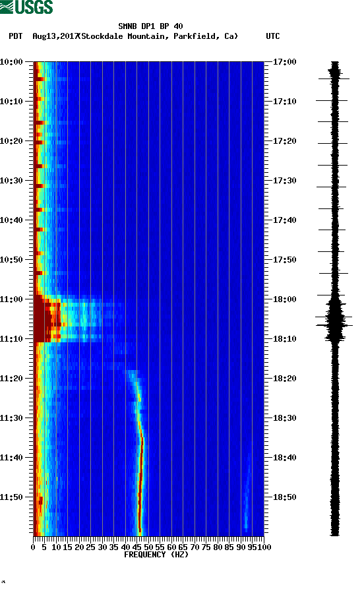Click the USGS logo
The width and height of the screenshot is (364, 589).
coord(26,7)
